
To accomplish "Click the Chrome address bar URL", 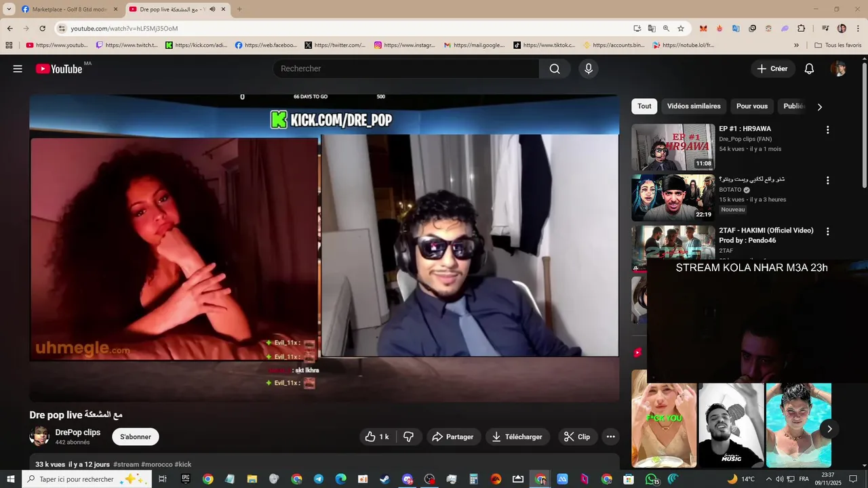I will 124,28.
